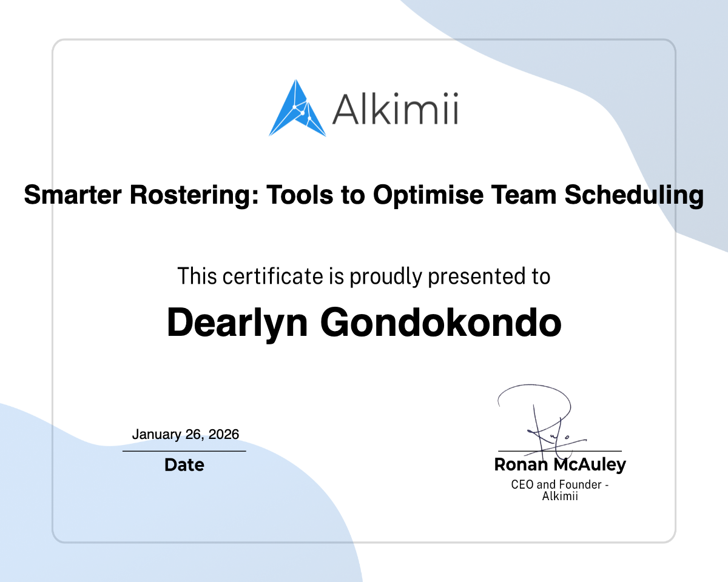This screenshot has height=582, width=728.
Task: Click the date January 26, 2026
Action: pyautogui.click(x=185, y=434)
